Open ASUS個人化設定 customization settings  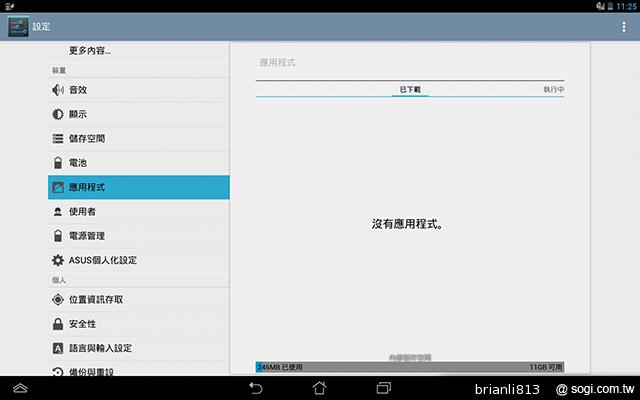pyautogui.click(x=139, y=260)
